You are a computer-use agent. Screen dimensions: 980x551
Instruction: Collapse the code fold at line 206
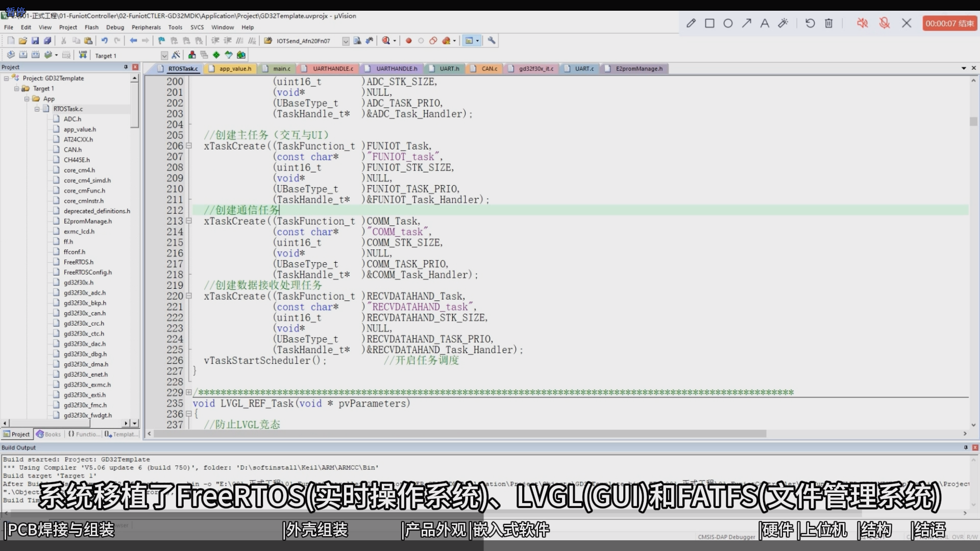tap(188, 146)
